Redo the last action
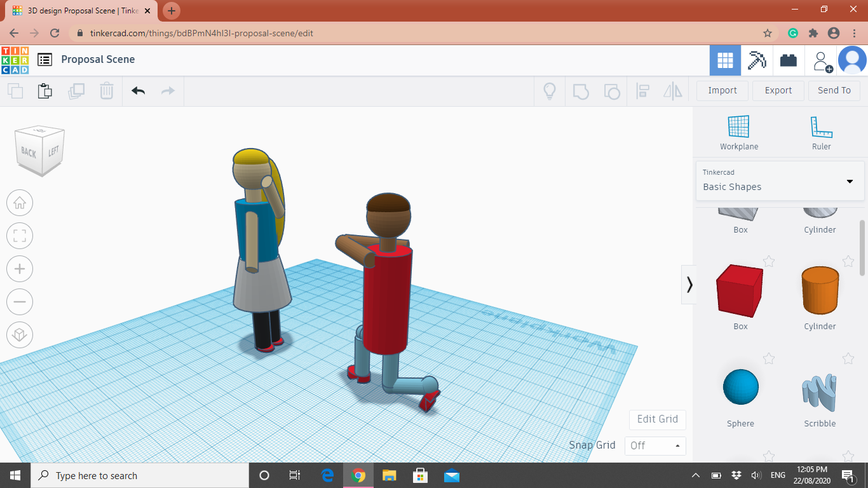 168,91
